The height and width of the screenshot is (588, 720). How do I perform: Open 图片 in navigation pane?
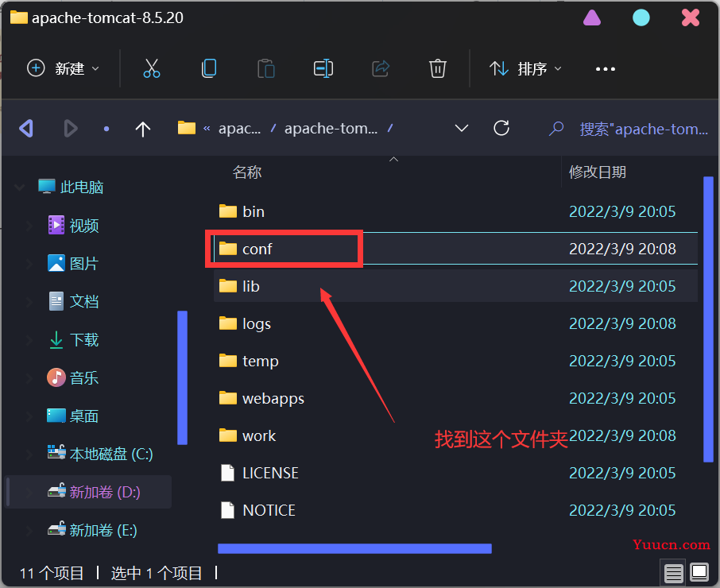coord(73,264)
